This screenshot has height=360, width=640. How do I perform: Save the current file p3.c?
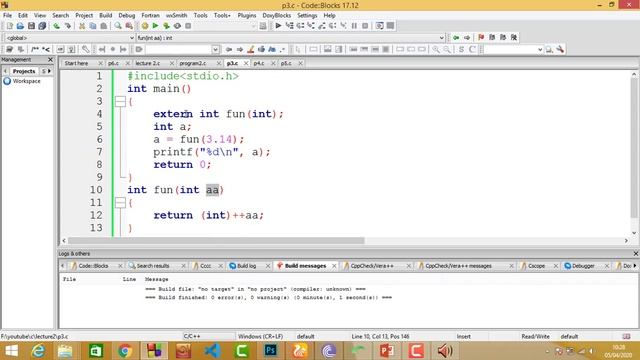coord(31,26)
